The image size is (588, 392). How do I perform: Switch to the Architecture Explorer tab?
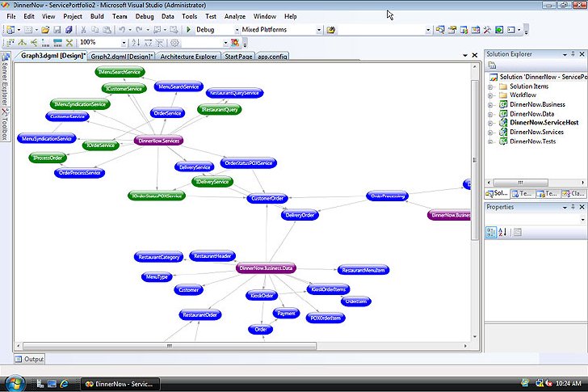tap(189, 57)
